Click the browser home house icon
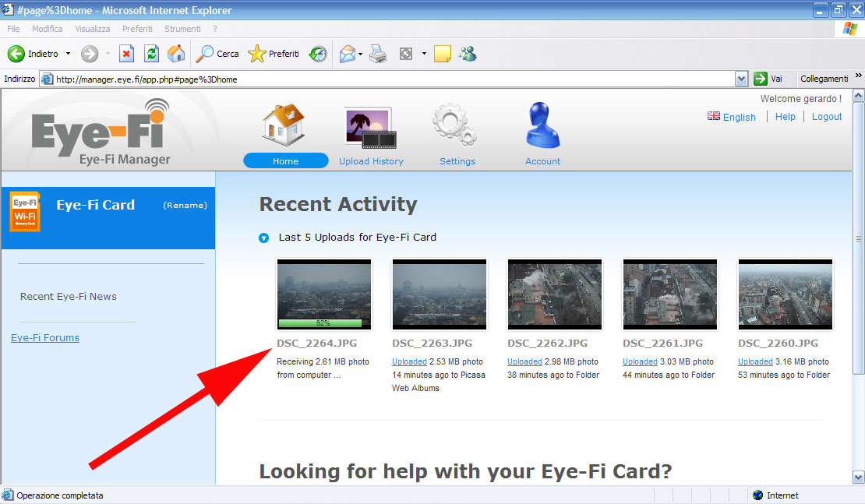This screenshot has width=865, height=504. (x=176, y=54)
